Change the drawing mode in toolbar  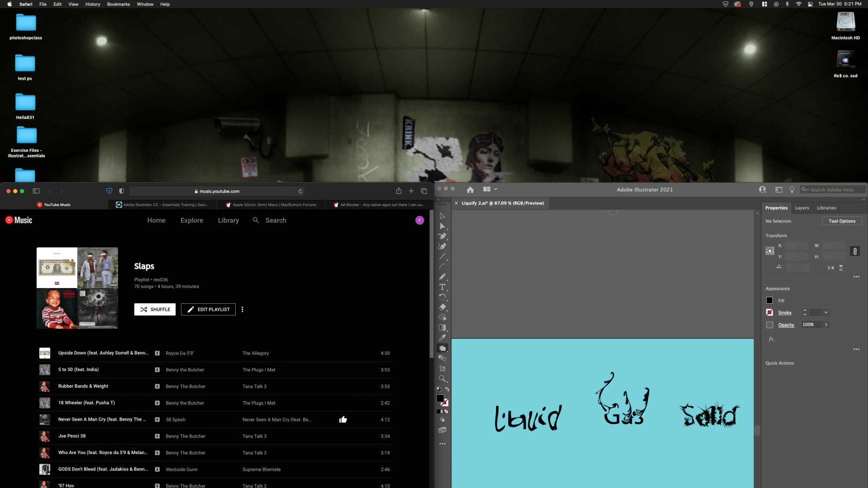pos(442,420)
